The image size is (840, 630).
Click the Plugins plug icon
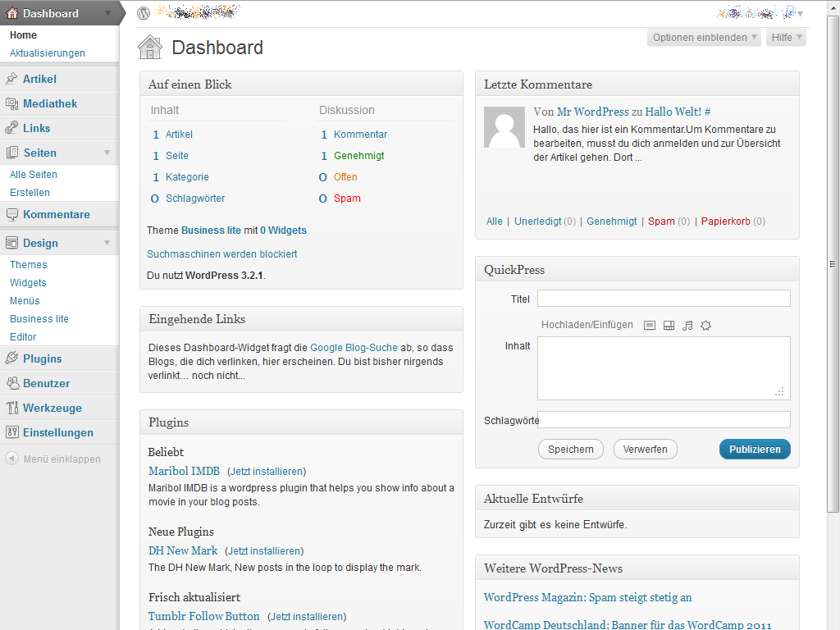pos(11,358)
